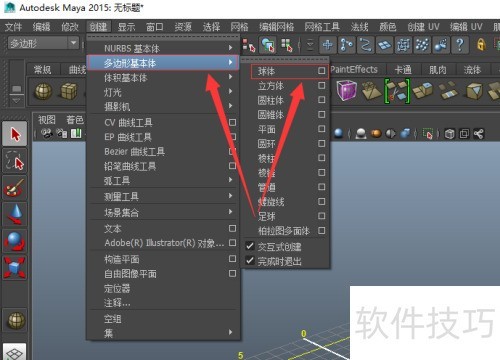
Task: Click the panel layout icon at bottom left
Action: point(15,352)
